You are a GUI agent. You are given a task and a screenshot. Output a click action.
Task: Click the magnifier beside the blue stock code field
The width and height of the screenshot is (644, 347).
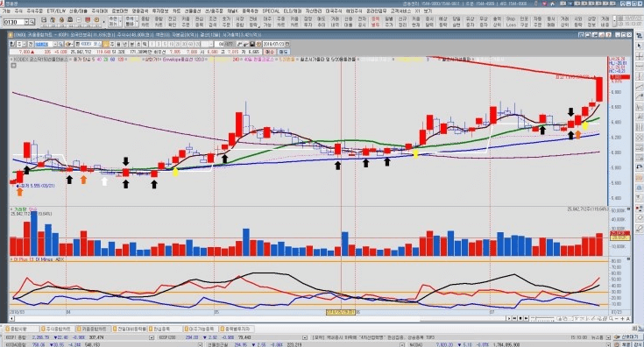[60, 44]
